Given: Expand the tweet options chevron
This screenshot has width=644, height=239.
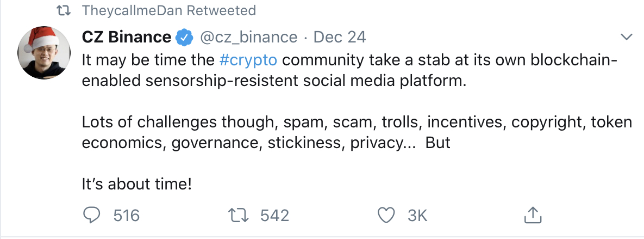Looking at the screenshot, I should point(627,38).
